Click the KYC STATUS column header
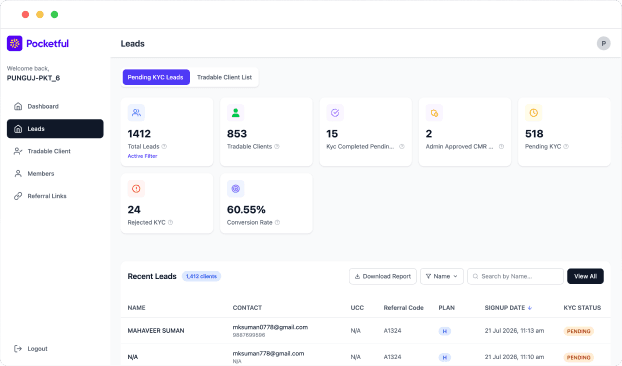This screenshot has height=366, width=622. pyautogui.click(x=582, y=308)
